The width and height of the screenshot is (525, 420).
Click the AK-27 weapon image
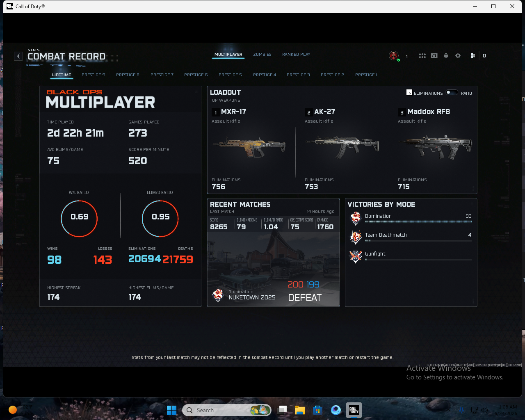pos(342,147)
